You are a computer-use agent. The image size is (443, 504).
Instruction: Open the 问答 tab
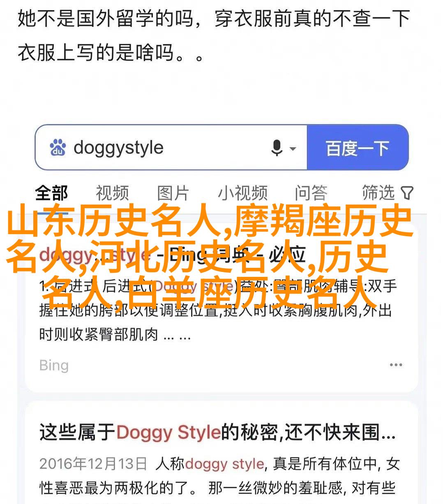(311, 193)
